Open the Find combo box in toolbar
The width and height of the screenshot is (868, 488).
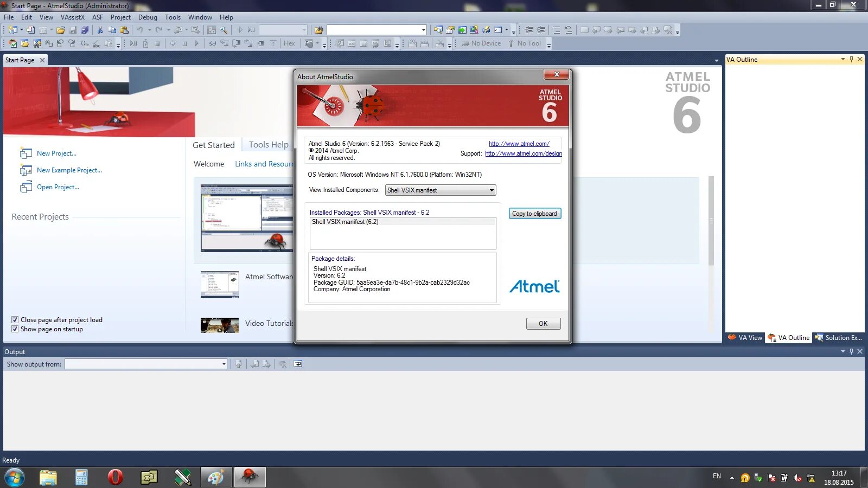point(376,30)
